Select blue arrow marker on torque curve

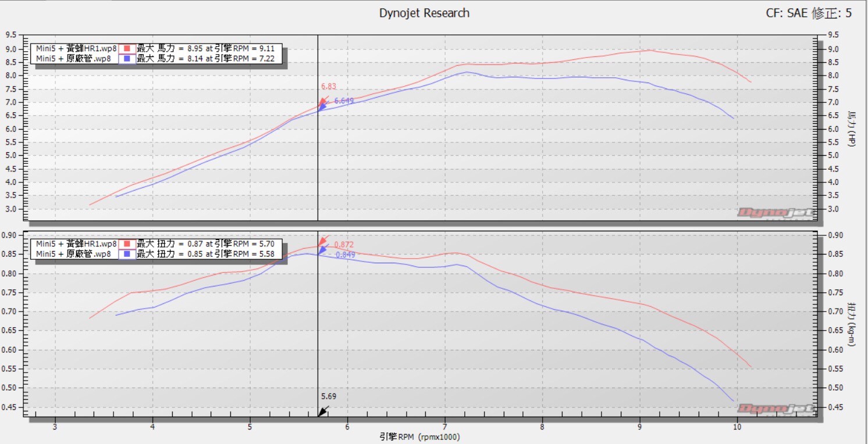[322, 250]
